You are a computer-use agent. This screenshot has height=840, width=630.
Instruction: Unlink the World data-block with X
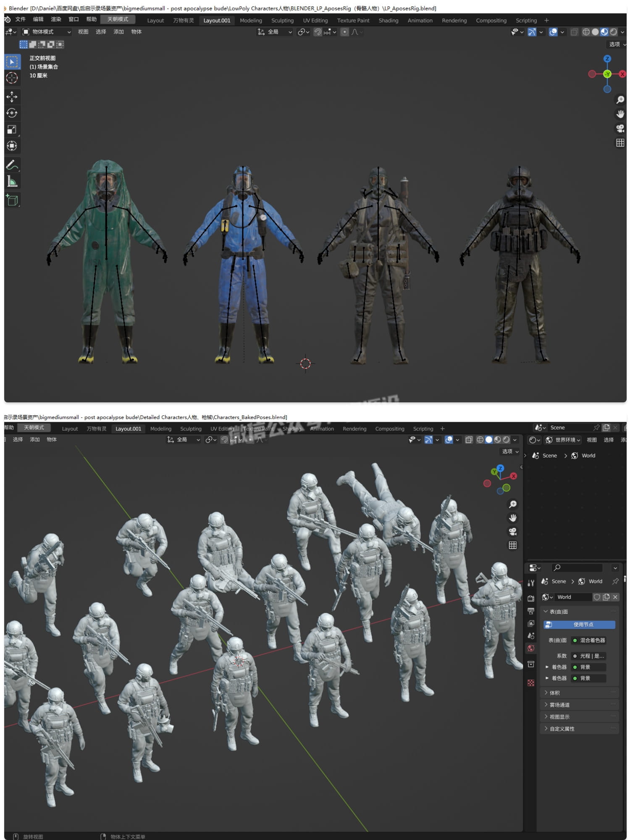pos(615,597)
